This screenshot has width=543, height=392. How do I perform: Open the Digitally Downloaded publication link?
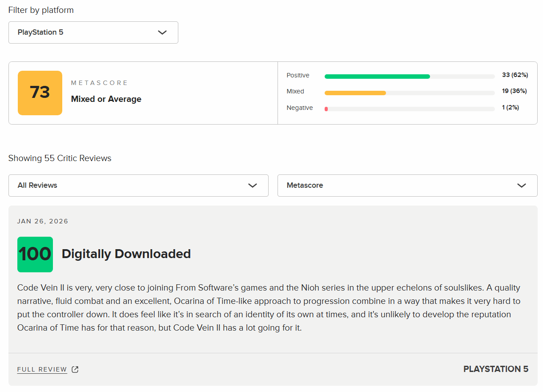pos(126,254)
